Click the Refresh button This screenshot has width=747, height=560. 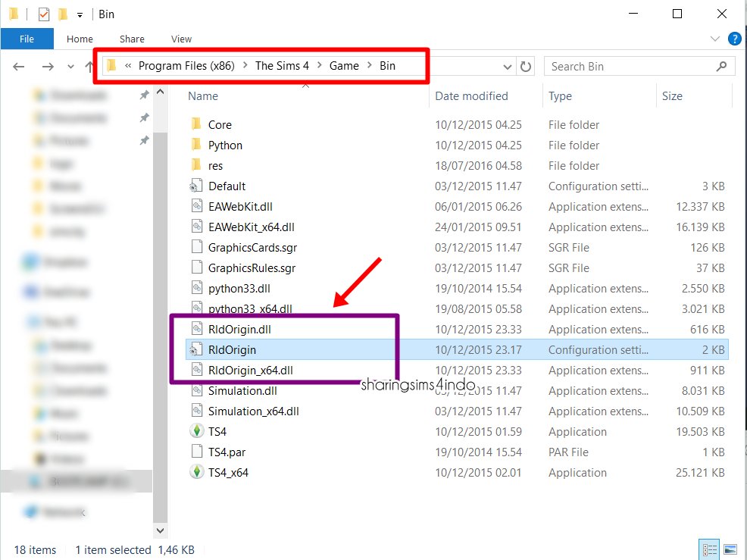point(526,67)
